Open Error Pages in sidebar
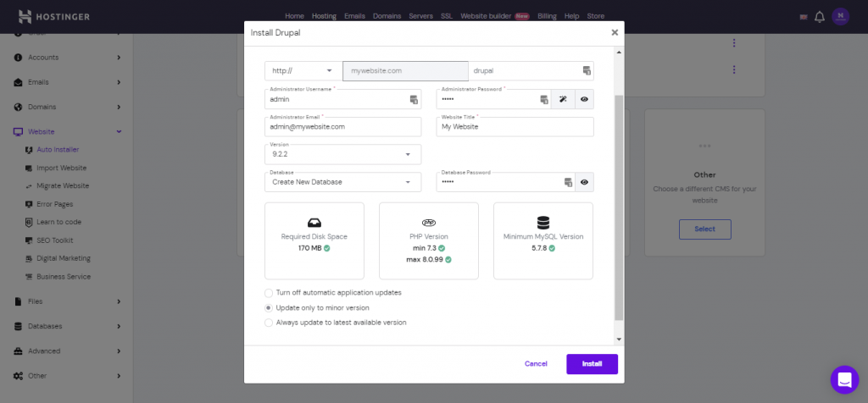 55,205
